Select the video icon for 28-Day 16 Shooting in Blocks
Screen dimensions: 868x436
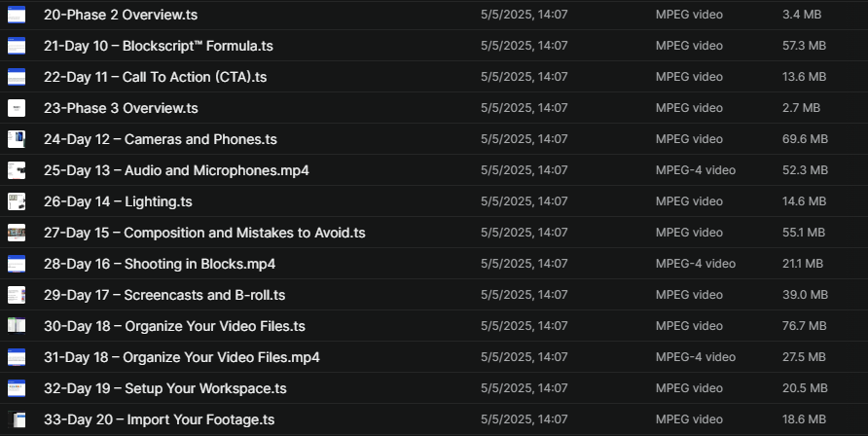pyautogui.click(x=17, y=264)
